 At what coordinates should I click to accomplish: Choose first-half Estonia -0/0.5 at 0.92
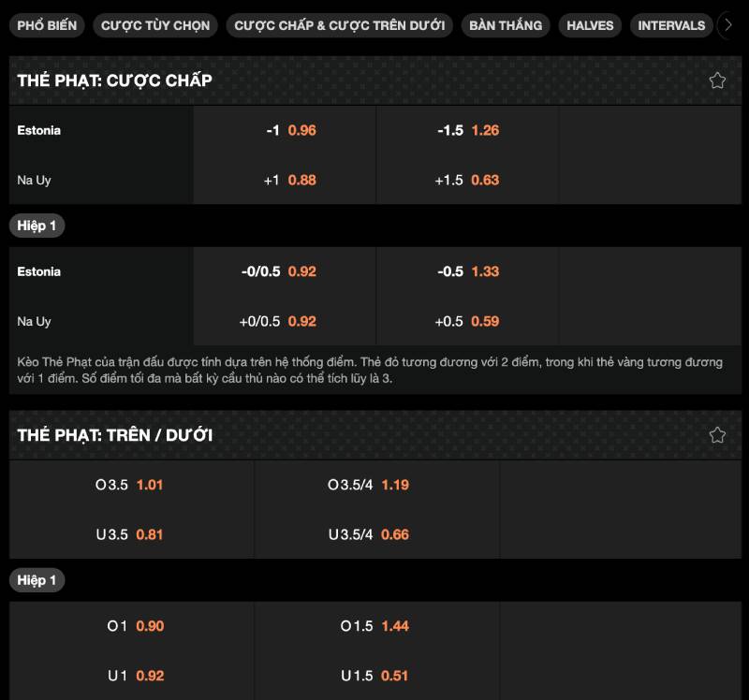(x=285, y=272)
